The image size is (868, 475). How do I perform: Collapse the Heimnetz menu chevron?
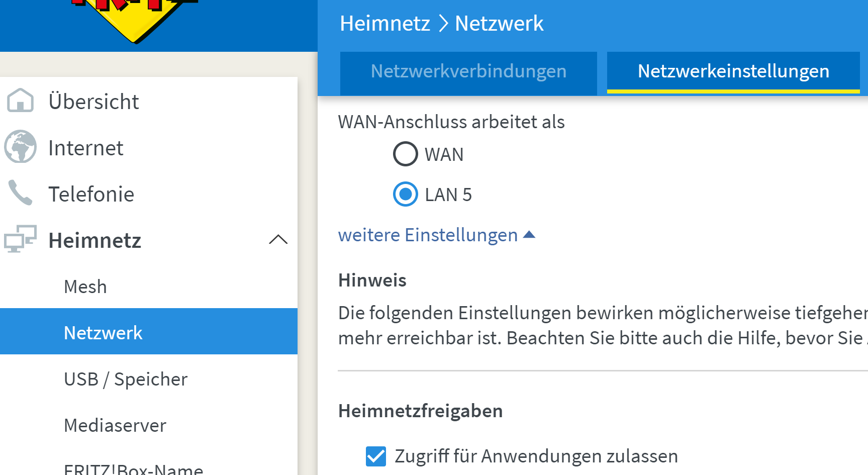point(278,239)
